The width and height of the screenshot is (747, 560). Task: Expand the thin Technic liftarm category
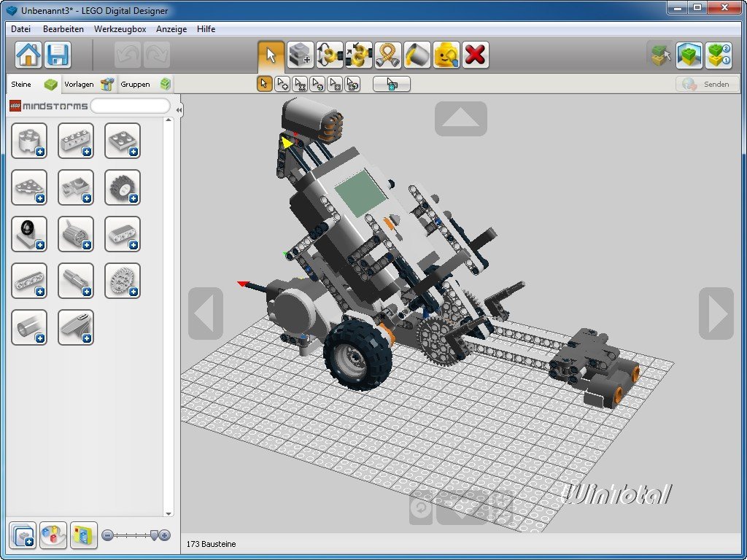[29, 281]
